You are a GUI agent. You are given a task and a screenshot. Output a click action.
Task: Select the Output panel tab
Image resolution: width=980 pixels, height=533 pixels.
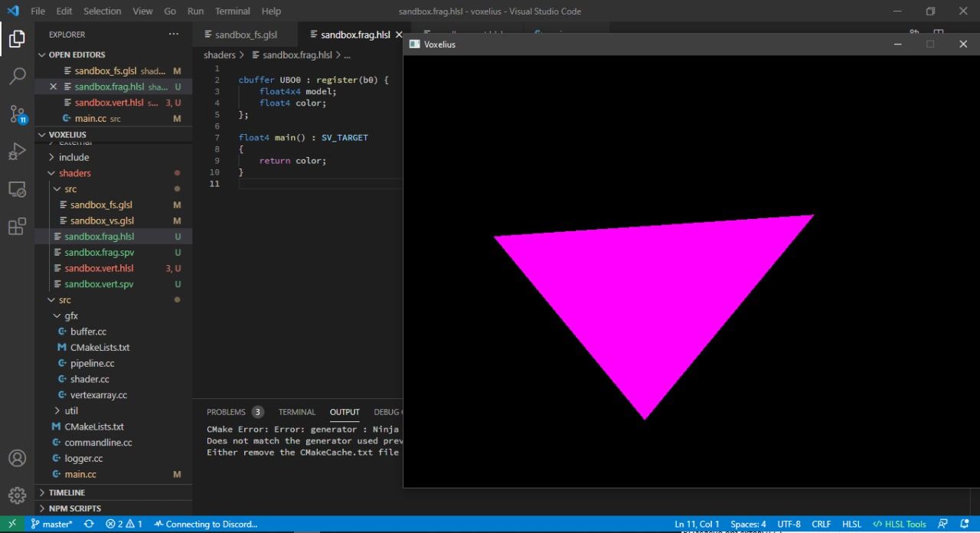click(345, 412)
